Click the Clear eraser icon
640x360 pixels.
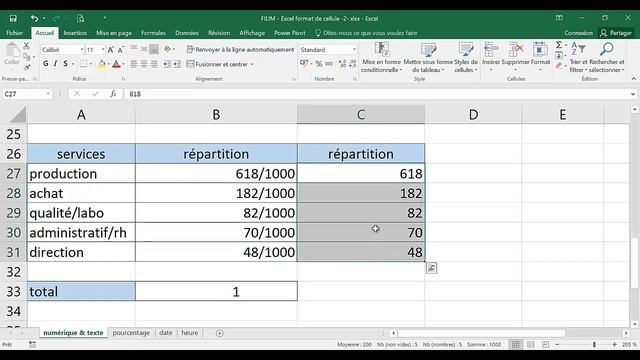coord(559,66)
